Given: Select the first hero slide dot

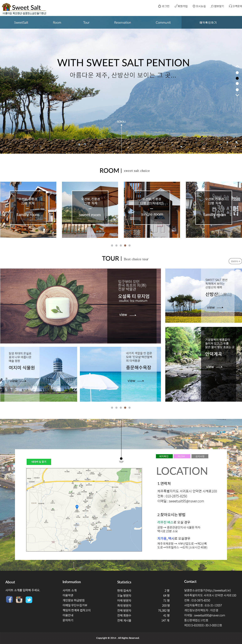Looking at the screenshot, I should [237, 73].
